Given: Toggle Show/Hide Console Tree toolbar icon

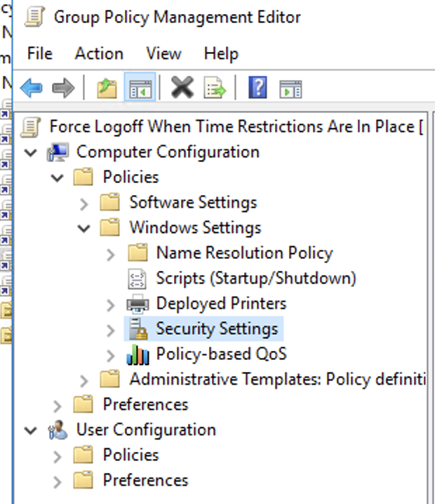Looking at the screenshot, I should point(140,88).
